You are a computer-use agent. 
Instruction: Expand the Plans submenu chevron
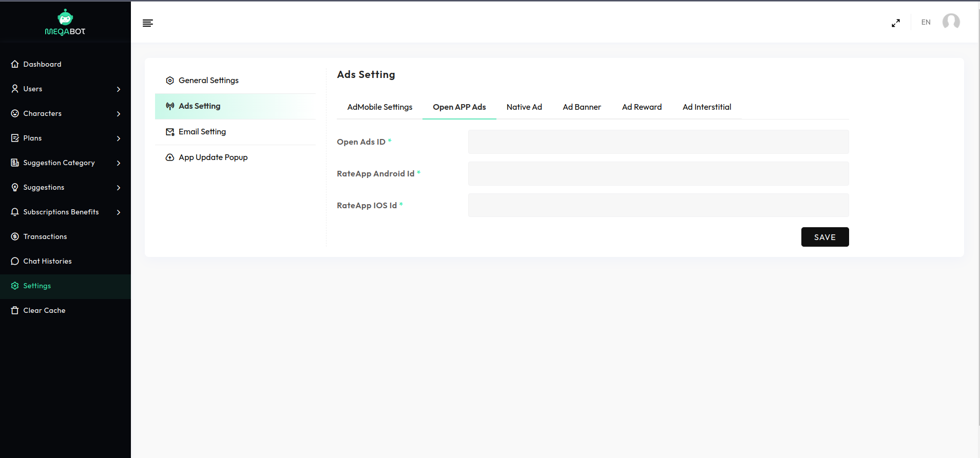click(x=119, y=138)
